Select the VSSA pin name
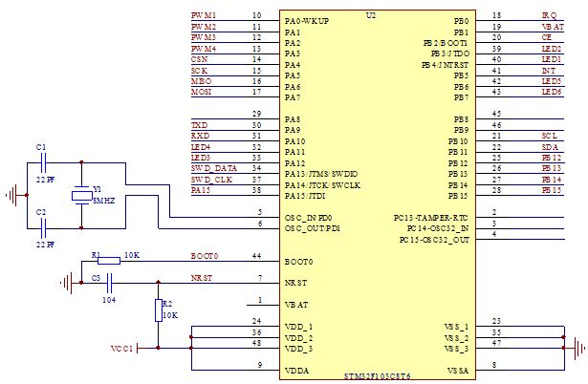The height and width of the screenshot is (384, 588). click(458, 371)
